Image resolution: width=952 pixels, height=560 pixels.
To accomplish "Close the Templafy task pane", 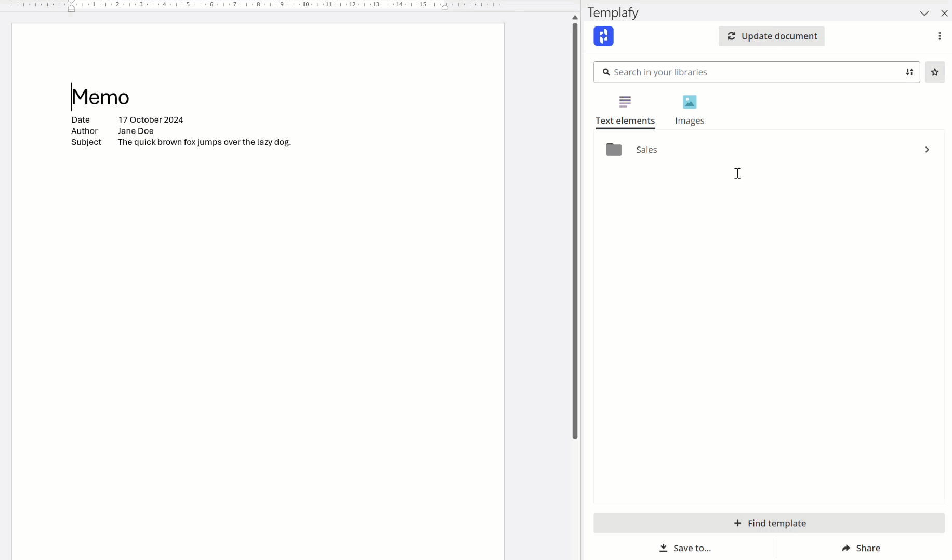I will pos(944,14).
